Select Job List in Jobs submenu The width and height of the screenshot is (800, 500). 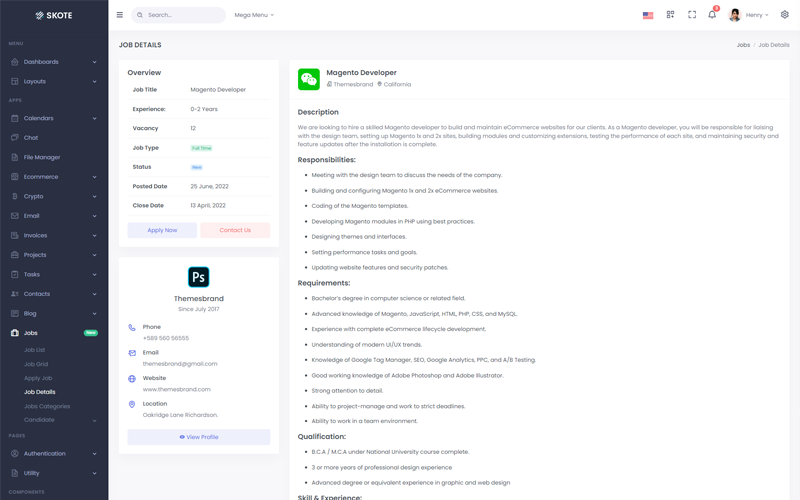(x=35, y=350)
